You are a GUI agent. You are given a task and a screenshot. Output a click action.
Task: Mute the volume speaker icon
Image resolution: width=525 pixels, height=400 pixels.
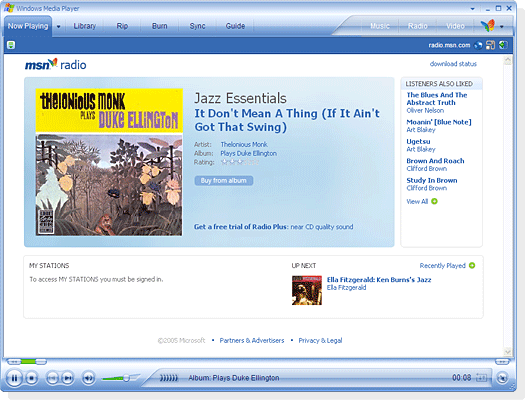(x=88, y=378)
